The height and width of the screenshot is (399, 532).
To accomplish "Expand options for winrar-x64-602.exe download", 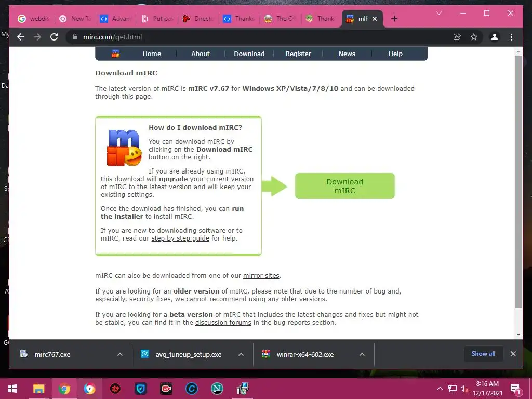I will pyautogui.click(x=362, y=354).
